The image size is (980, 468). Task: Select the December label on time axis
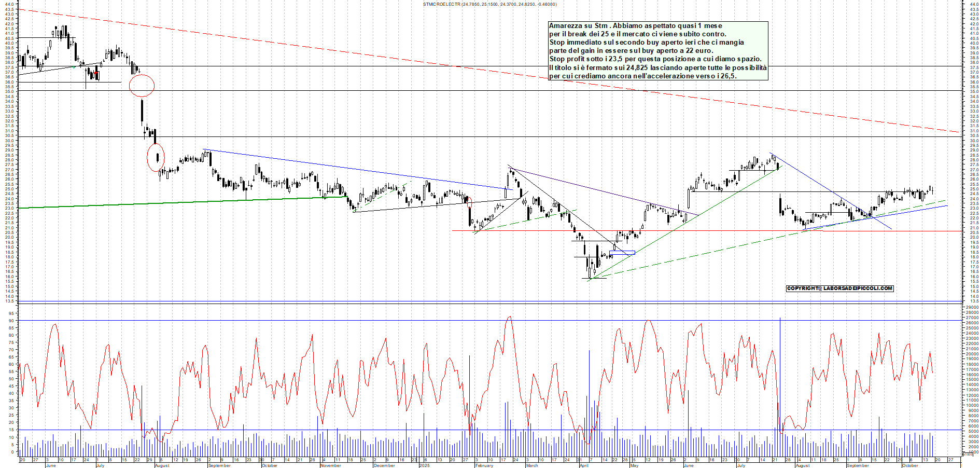[x=384, y=465]
